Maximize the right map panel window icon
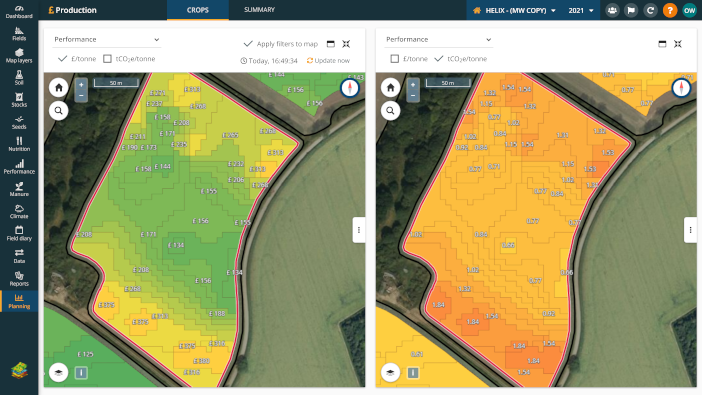The image size is (702, 395). coord(662,44)
